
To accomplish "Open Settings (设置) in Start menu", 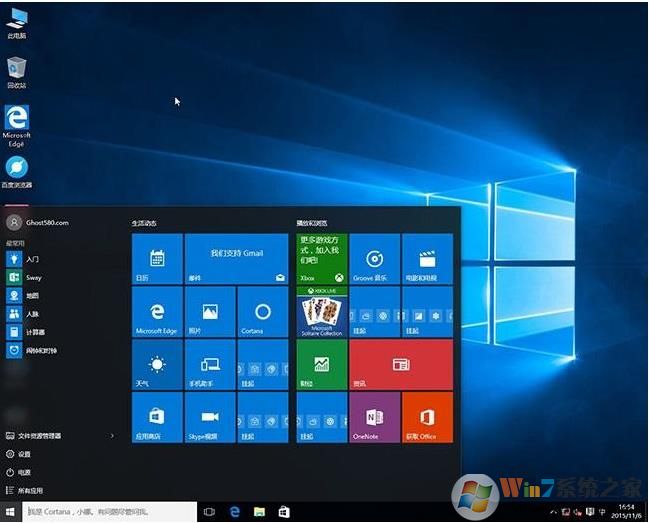I will point(24,454).
